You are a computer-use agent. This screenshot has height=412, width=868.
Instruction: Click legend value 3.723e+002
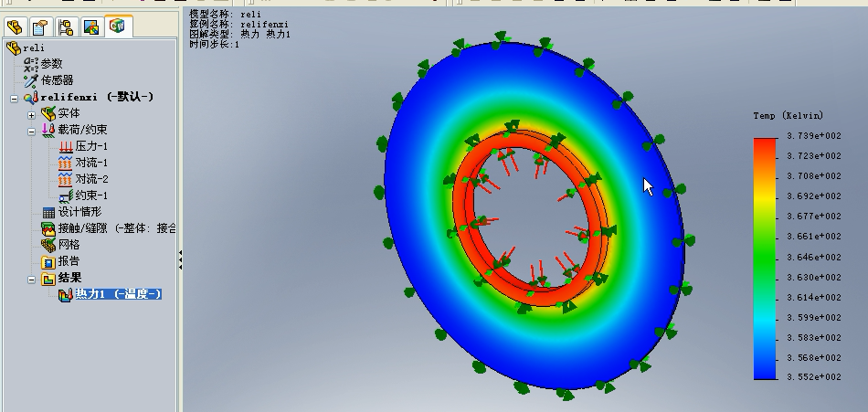814,155
